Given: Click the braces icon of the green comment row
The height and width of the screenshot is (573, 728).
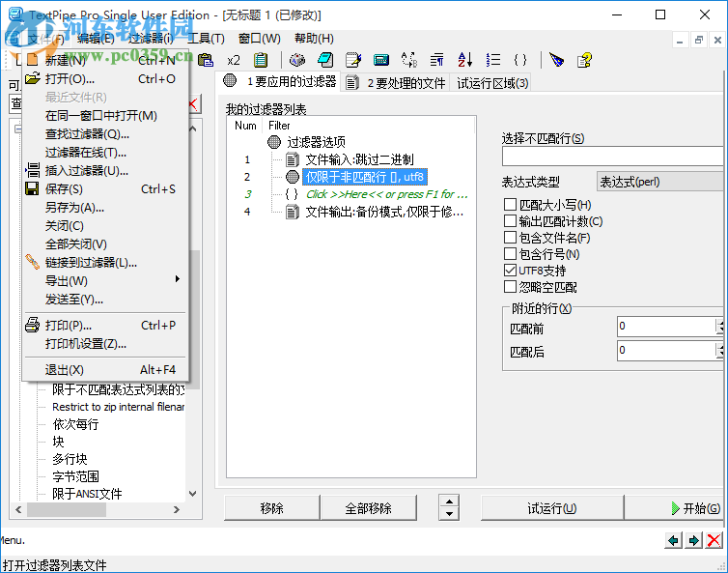Looking at the screenshot, I should point(292,194).
